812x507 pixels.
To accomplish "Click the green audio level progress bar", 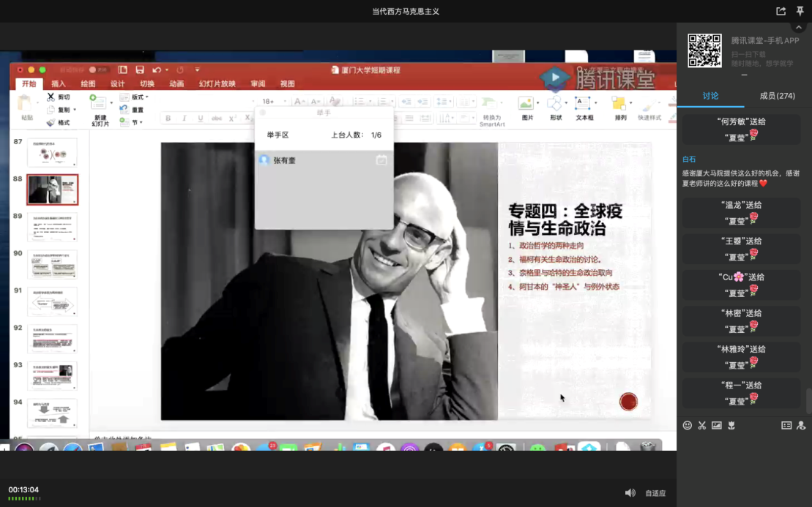I will tap(24, 498).
